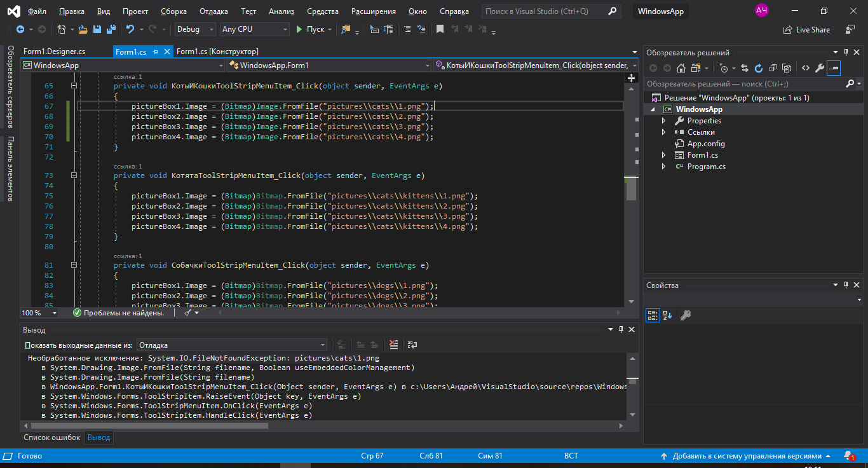Screen dimensions: 868x468
Task: Click the clear all output icon
Action: [394, 345]
